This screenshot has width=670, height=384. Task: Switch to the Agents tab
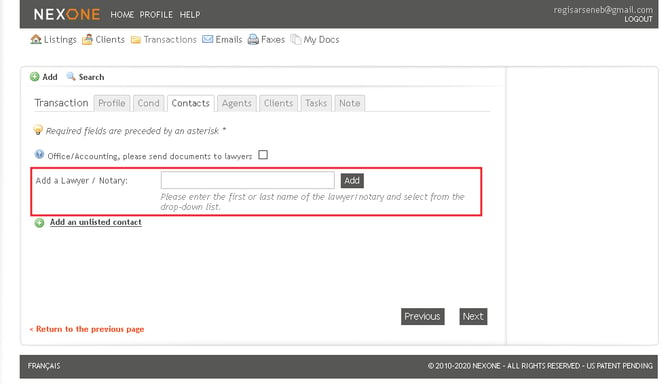click(x=237, y=103)
